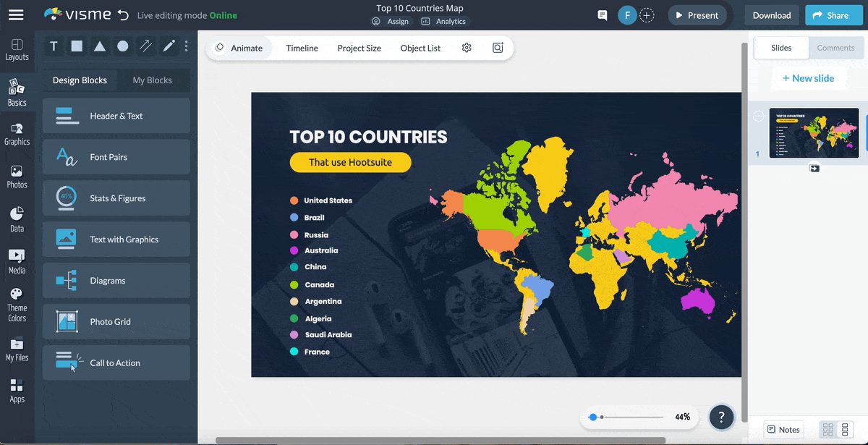Image resolution: width=868 pixels, height=445 pixels.
Task: Open the find and replace search icon
Action: coord(498,47)
